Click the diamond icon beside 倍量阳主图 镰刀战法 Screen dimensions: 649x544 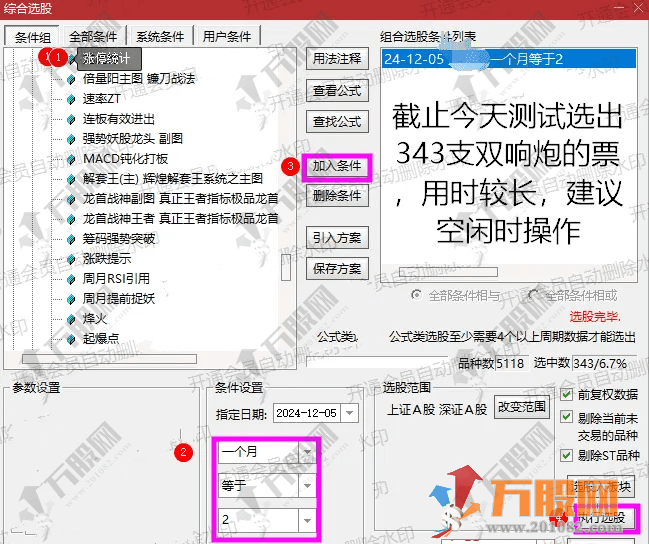click(71, 79)
